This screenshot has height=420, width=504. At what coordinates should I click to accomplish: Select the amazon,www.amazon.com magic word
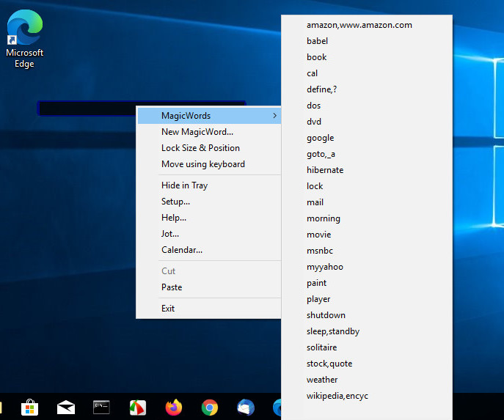pos(367,25)
